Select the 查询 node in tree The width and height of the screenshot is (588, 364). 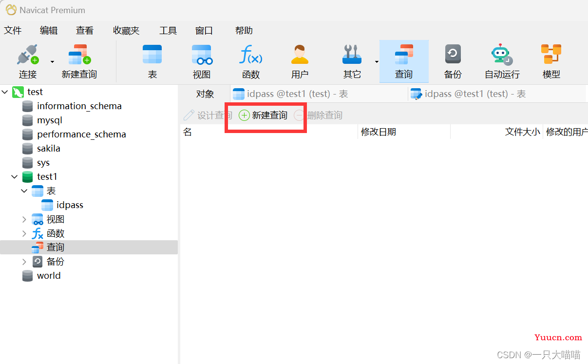[56, 247]
